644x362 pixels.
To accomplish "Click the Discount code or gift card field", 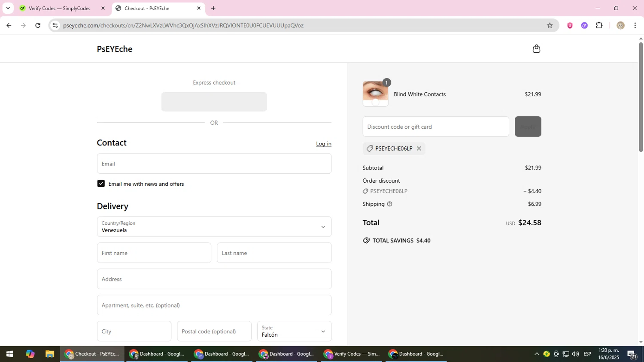I will (436, 127).
